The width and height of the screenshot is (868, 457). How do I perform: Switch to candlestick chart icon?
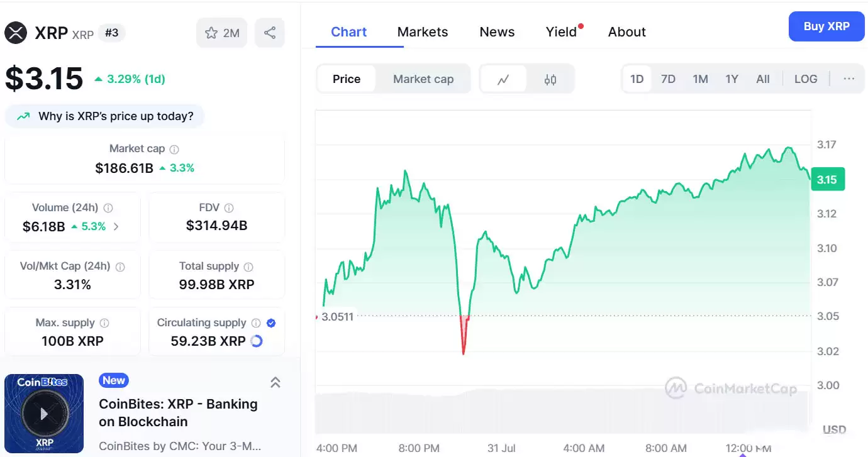coord(550,79)
